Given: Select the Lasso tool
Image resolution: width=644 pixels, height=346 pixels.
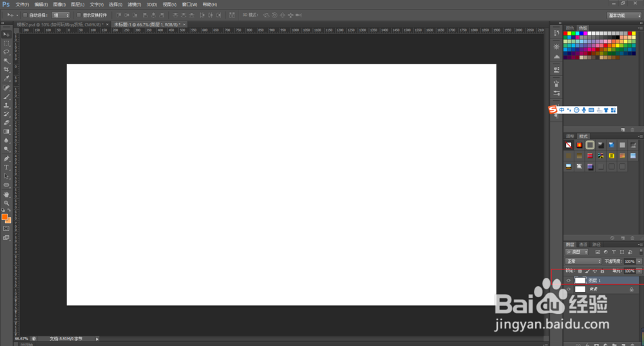Looking at the screenshot, I should point(6,52).
